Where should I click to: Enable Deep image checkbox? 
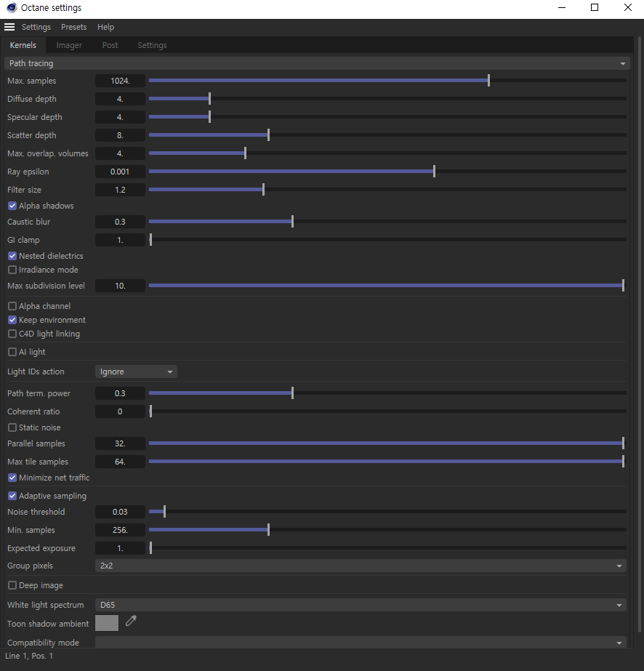(12, 585)
